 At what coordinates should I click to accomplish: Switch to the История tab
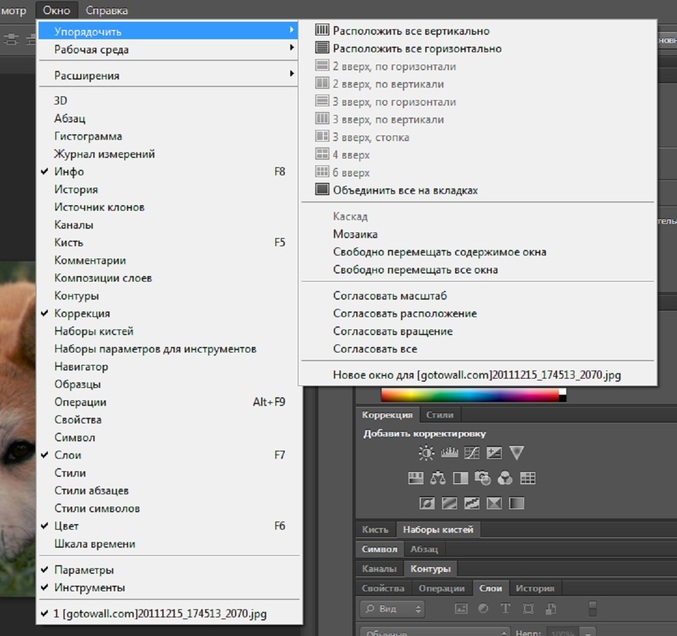(x=535, y=589)
